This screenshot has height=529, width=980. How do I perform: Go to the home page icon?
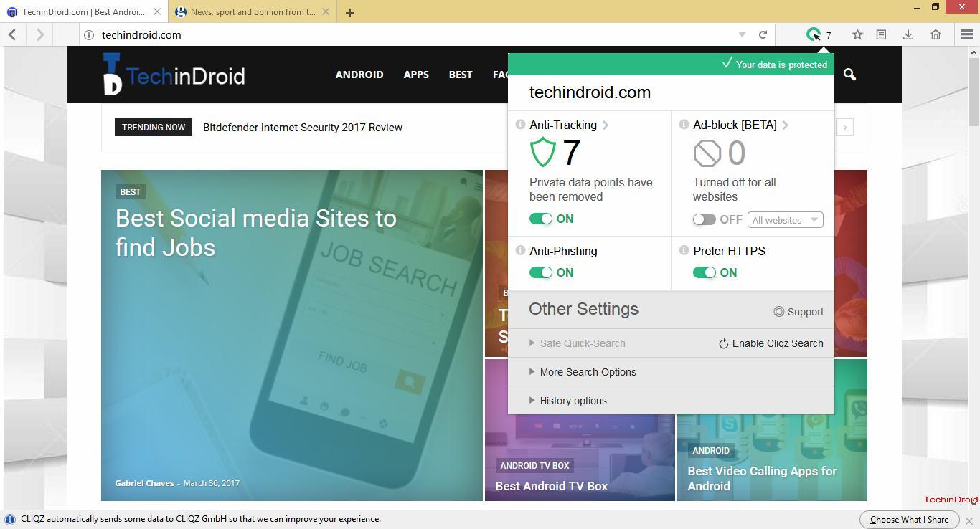pos(936,34)
